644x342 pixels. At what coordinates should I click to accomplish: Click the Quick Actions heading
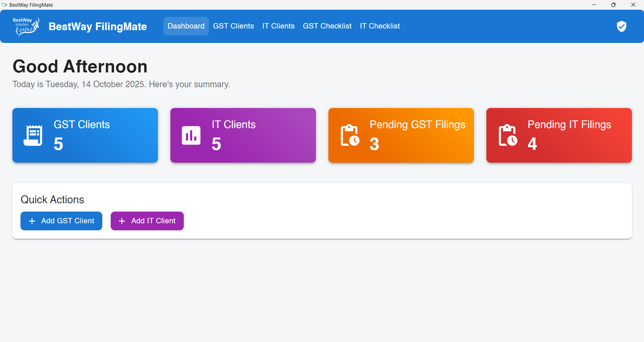52,200
